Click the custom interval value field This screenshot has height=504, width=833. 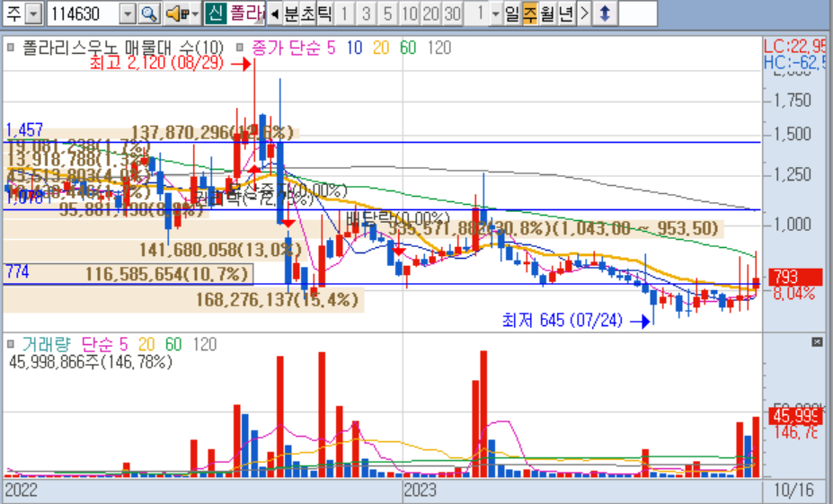pos(476,13)
